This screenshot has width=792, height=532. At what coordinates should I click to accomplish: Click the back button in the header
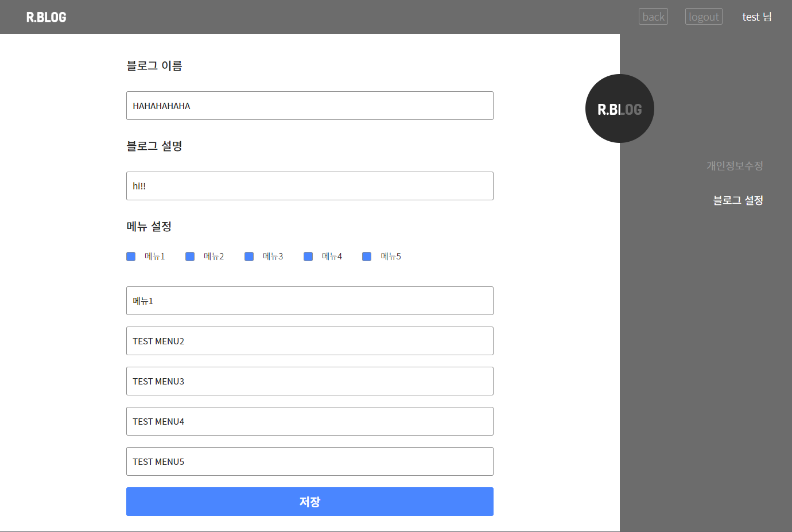(x=653, y=17)
